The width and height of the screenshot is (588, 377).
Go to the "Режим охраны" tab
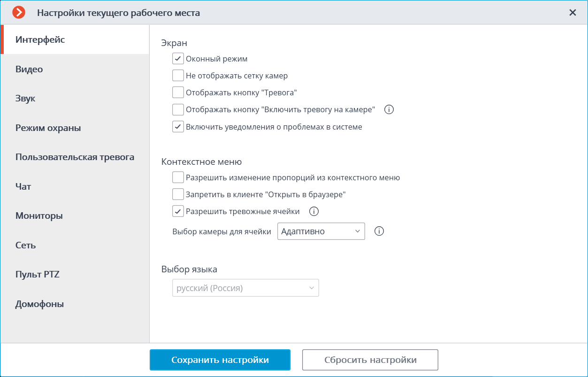click(48, 128)
